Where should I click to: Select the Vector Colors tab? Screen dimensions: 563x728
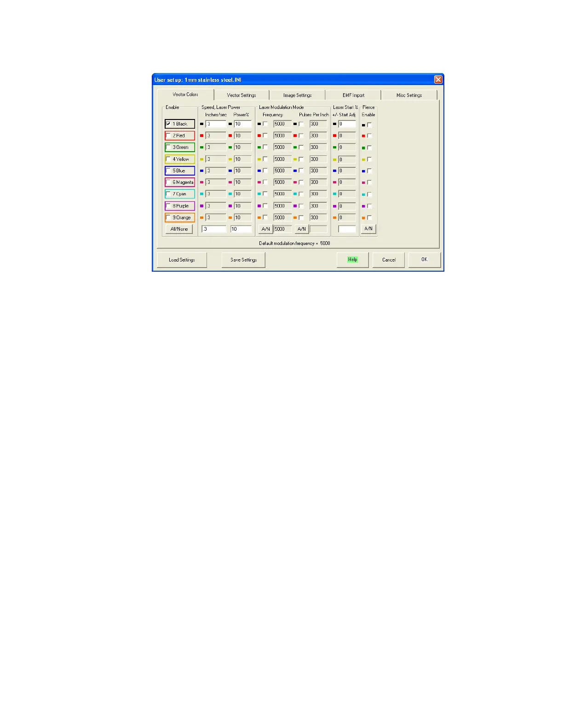coord(185,94)
